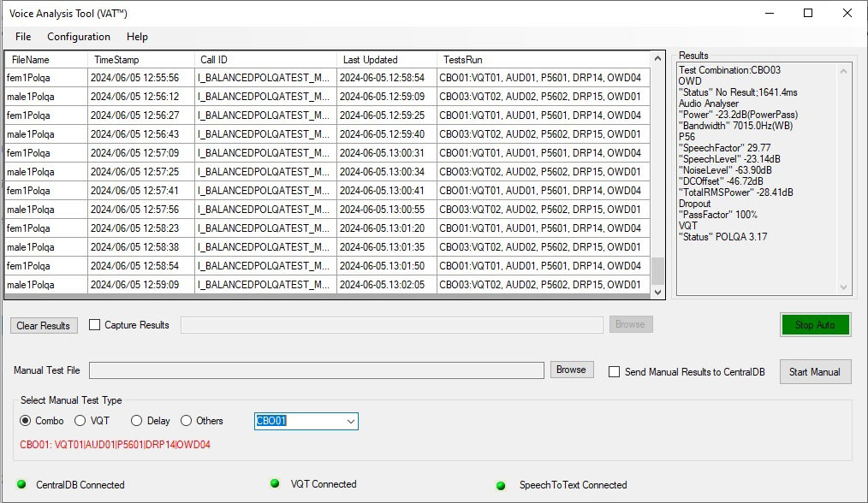Image resolution: width=868 pixels, height=503 pixels.
Task: Click the Capture Results path field
Action: (392, 325)
